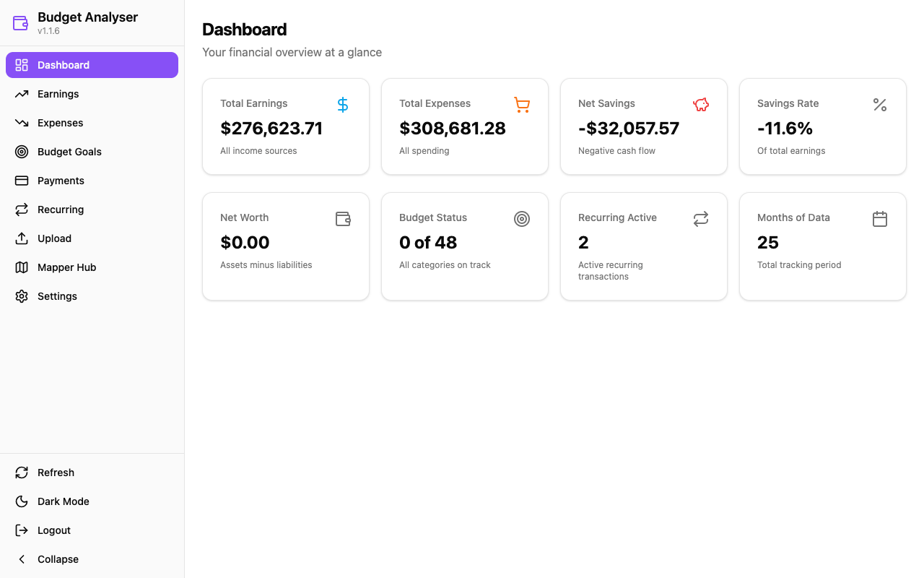Click the piggy bank icon on Net Savings card
This screenshot has height=578, width=924.
[700, 104]
